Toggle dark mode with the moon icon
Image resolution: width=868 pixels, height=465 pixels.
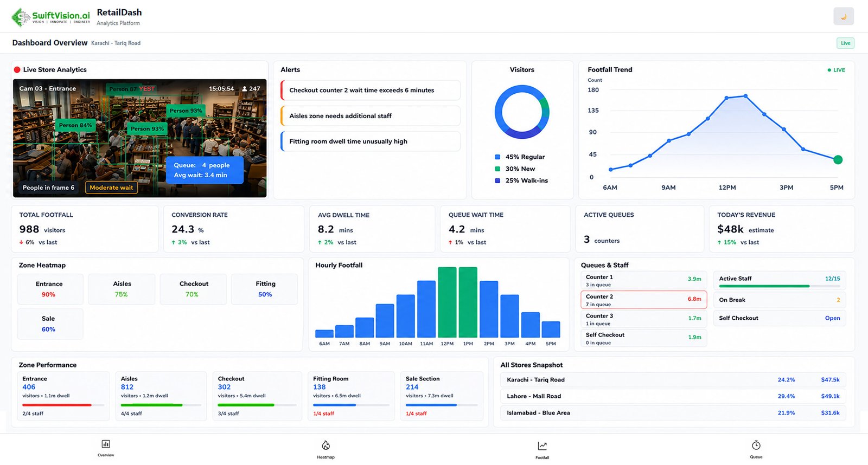pos(843,16)
